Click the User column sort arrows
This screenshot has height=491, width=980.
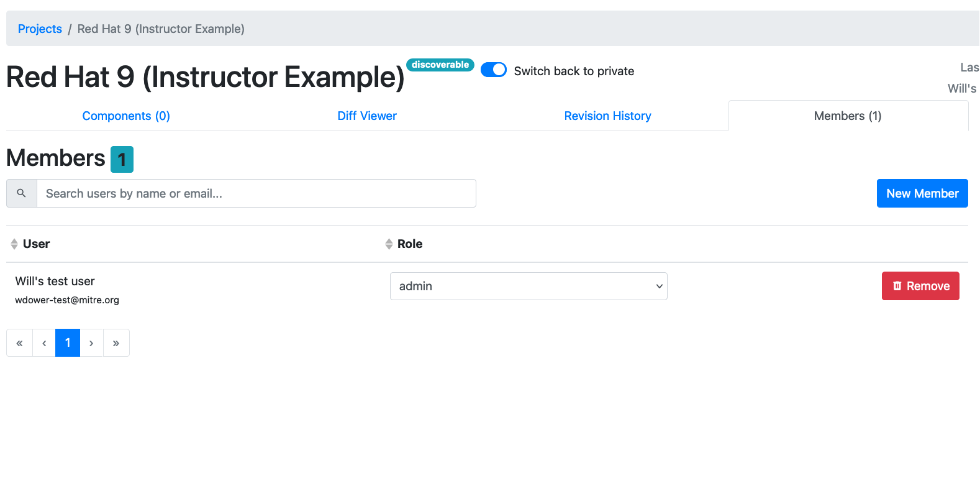[x=14, y=244]
